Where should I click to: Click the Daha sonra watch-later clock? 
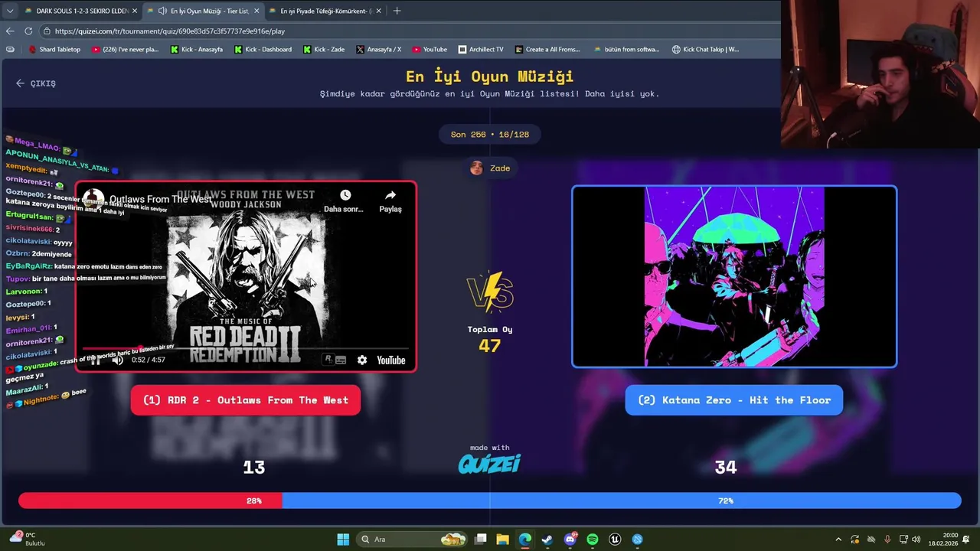pyautogui.click(x=345, y=195)
